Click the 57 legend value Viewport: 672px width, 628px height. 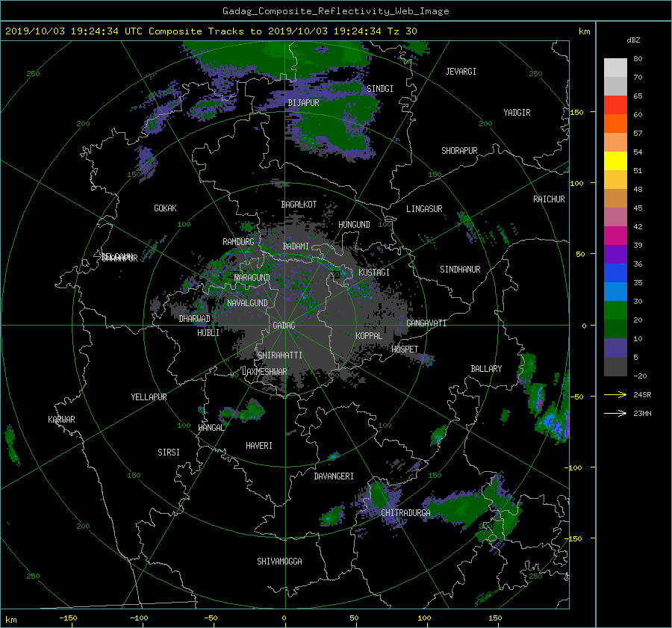[638, 134]
